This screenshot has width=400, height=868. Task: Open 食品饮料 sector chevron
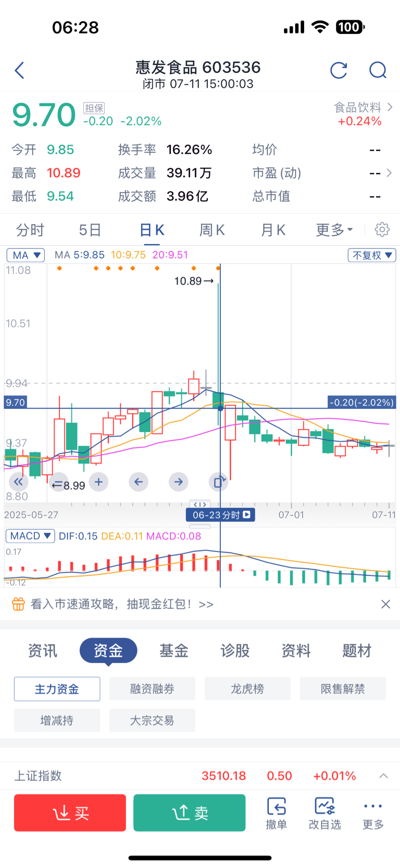[x=390, y=107]
